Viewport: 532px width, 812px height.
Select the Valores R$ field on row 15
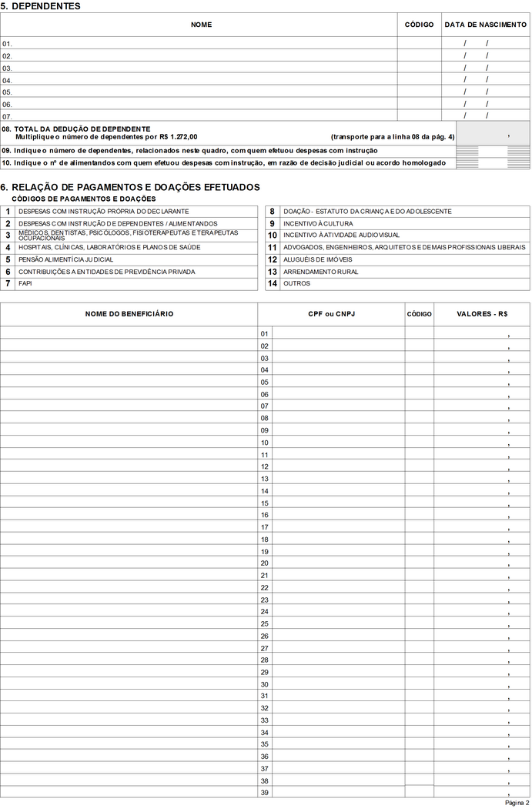pyautogui.click(x=481, y=503)
